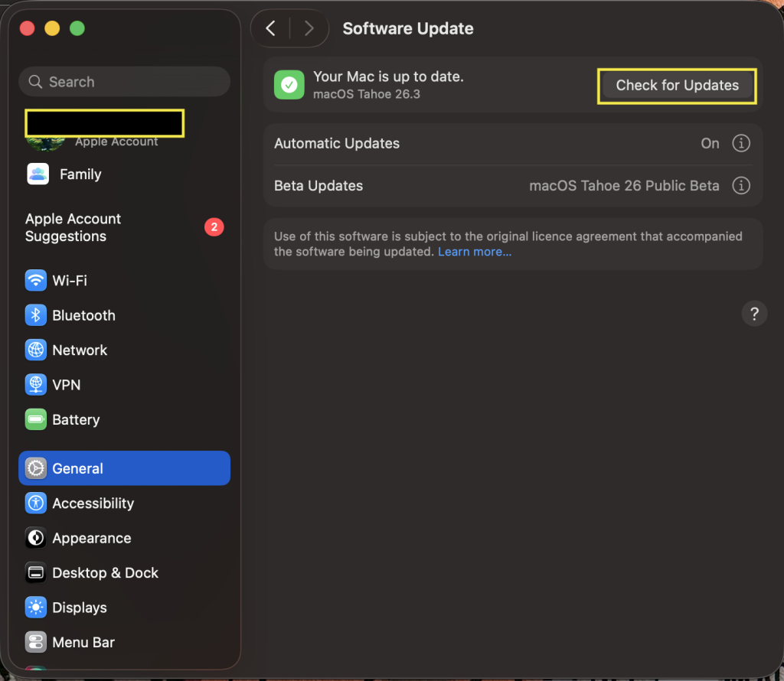784x681 pixels.
Task: Open Beta Updates info button
Action: (x=740, y=185)
